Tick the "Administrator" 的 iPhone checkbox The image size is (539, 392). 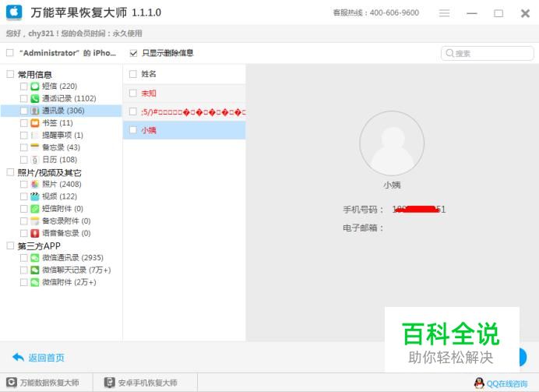tap(10, 53)
